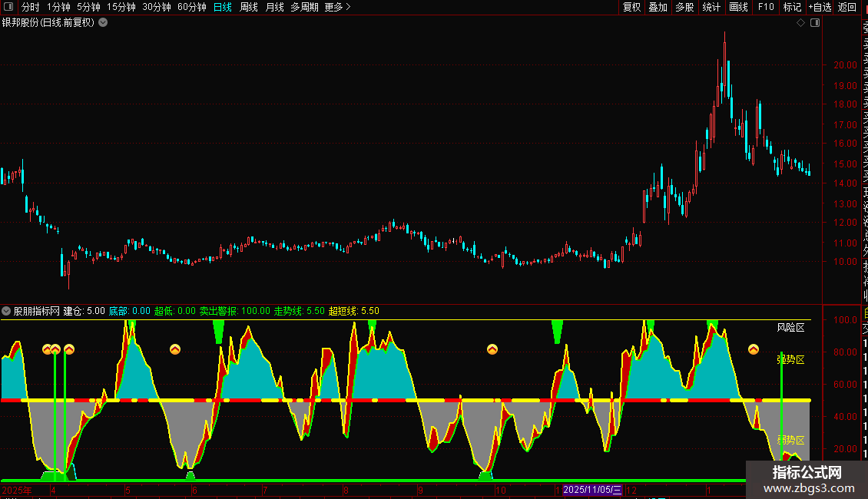Open the dropdown beside 银邦股份(日线.前复权)
The width and height of the screenshot is (868, 499).
(x=103, y=23)
